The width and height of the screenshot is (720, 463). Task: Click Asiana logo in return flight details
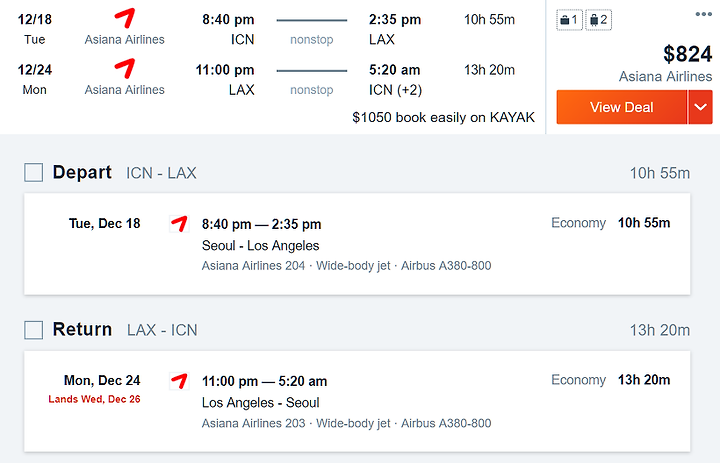click(179, 381)
